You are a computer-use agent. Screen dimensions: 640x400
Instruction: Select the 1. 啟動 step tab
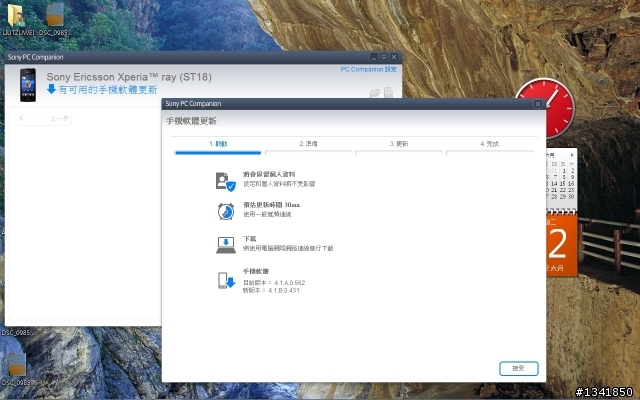coord(218,144)
